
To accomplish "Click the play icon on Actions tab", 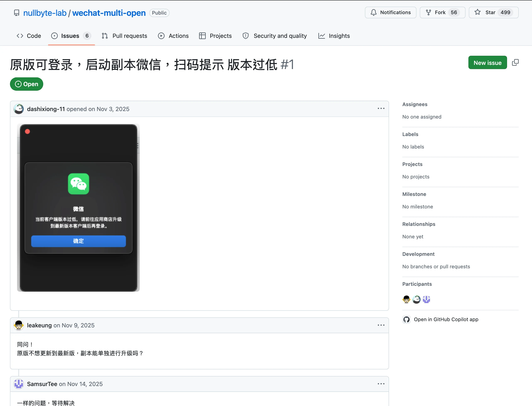I will coord(161,36).
